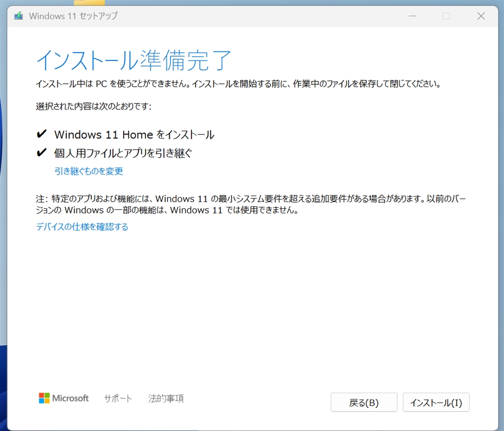Open the 法的事項 legal link

click(x=166, y=398)
